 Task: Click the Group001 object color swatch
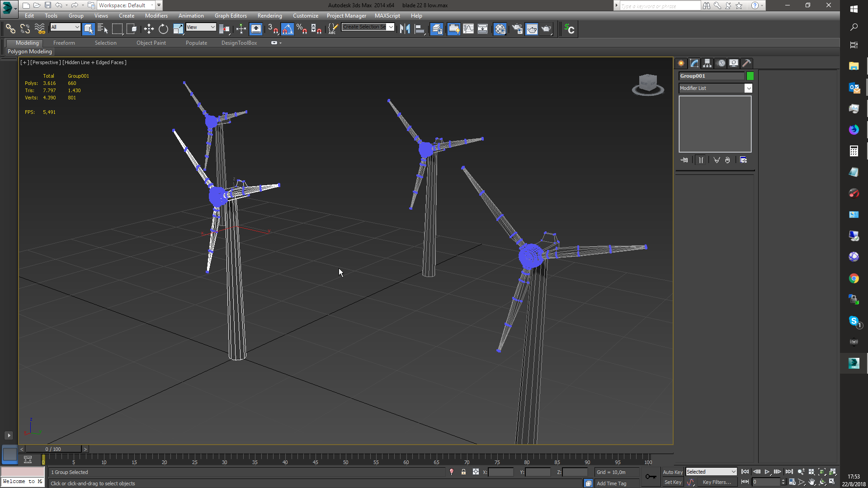[x=750, y=76]
